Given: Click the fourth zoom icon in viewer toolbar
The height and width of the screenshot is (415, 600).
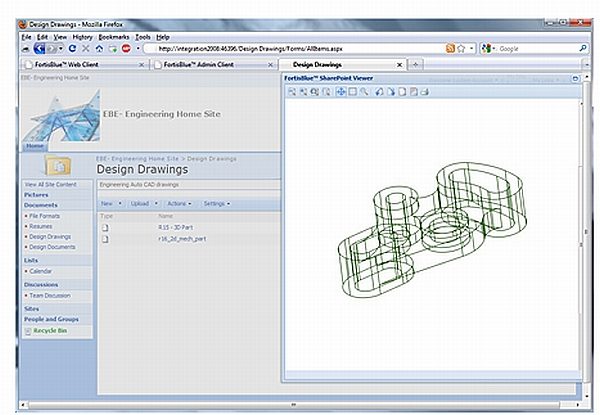Looking at the screenshot, I should [x=326, y=92].
